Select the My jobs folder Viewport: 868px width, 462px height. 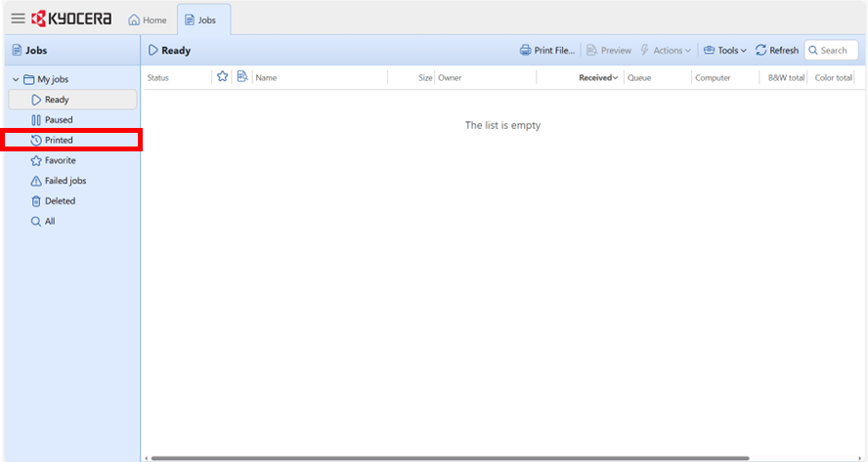(x=47, y=80)
